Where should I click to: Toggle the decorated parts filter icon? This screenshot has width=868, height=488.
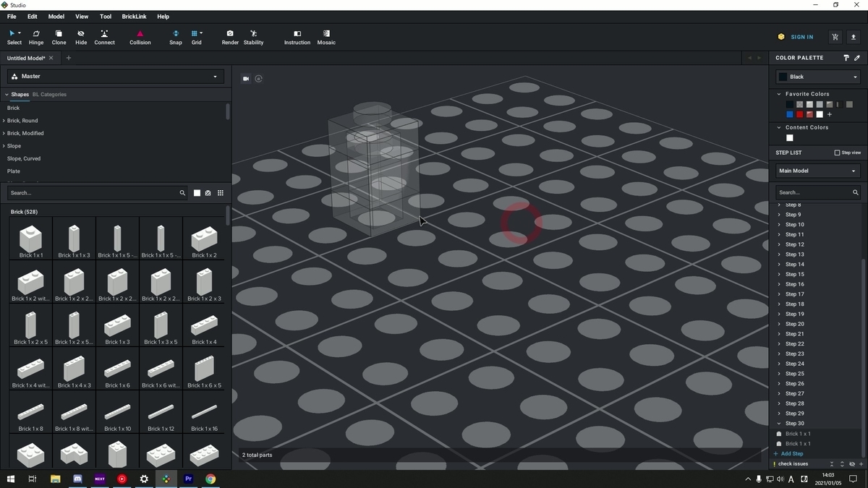(208, 193)
